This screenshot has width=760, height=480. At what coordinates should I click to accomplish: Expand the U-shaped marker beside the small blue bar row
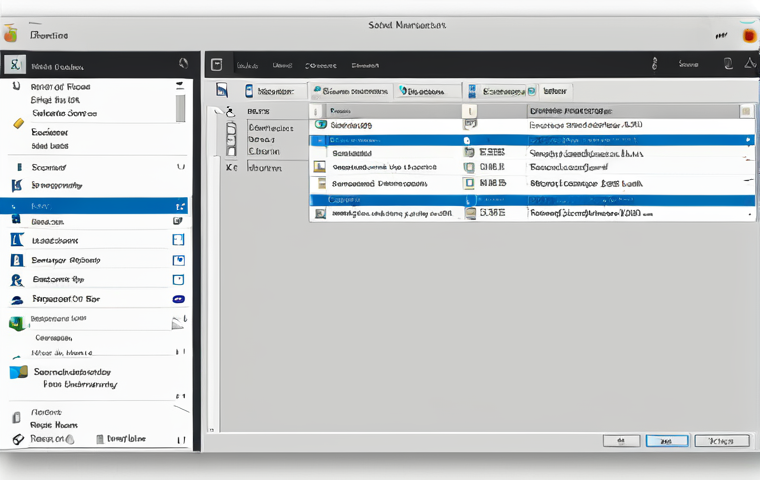[x=181, y=167]
